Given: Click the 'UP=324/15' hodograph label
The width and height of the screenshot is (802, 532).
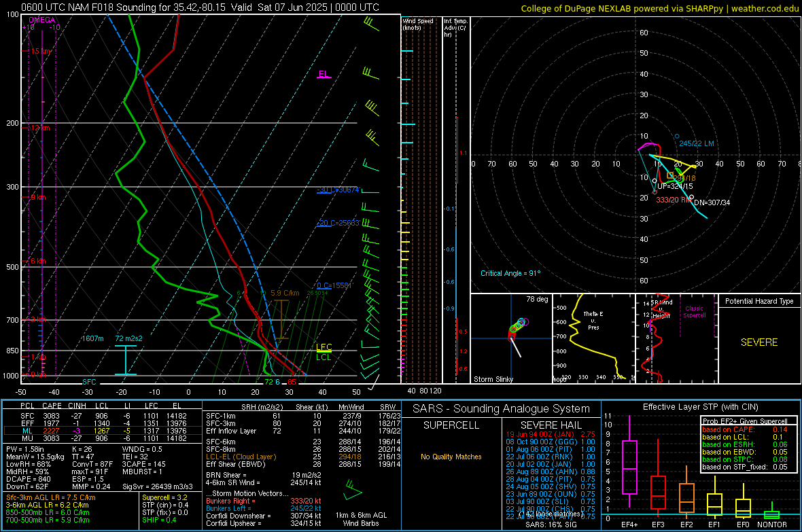Looking at the screenshot, I should pos(675,187).
